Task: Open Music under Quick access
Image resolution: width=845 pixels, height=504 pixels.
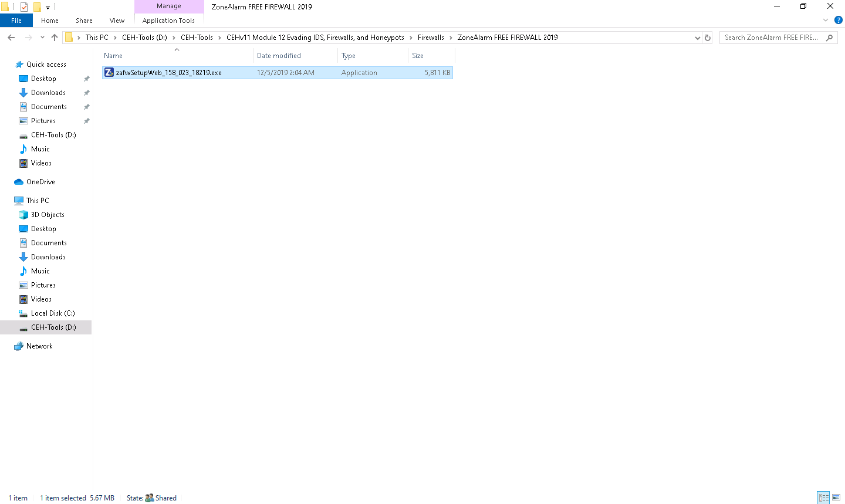Action: [40, 149]
